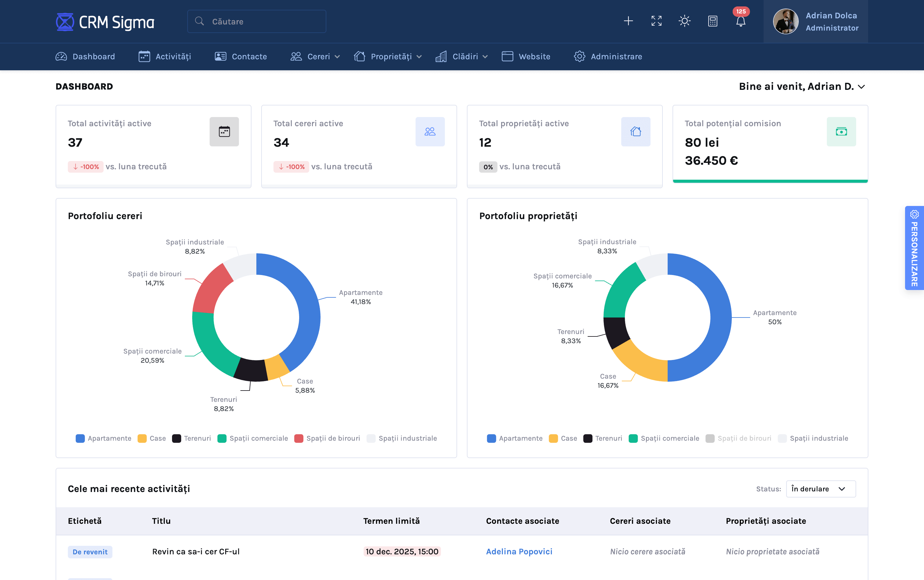Switch theme using the sun icon

click(x=684, y=21)
